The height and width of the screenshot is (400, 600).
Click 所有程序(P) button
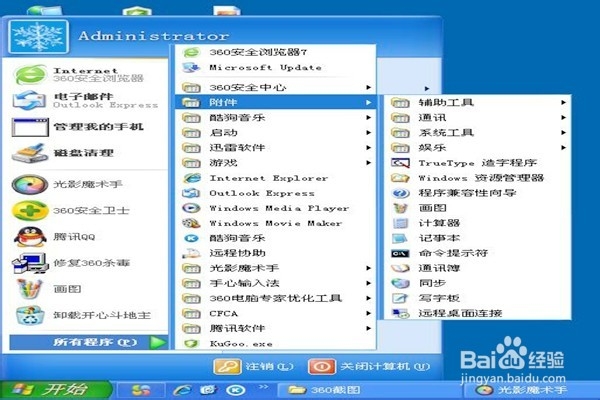(89, 342)
